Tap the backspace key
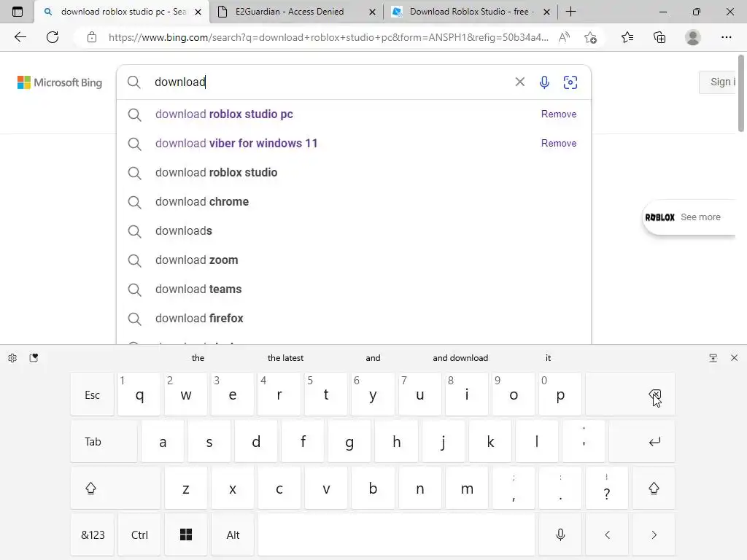The image size is (747, 560). tap(630, 394)
